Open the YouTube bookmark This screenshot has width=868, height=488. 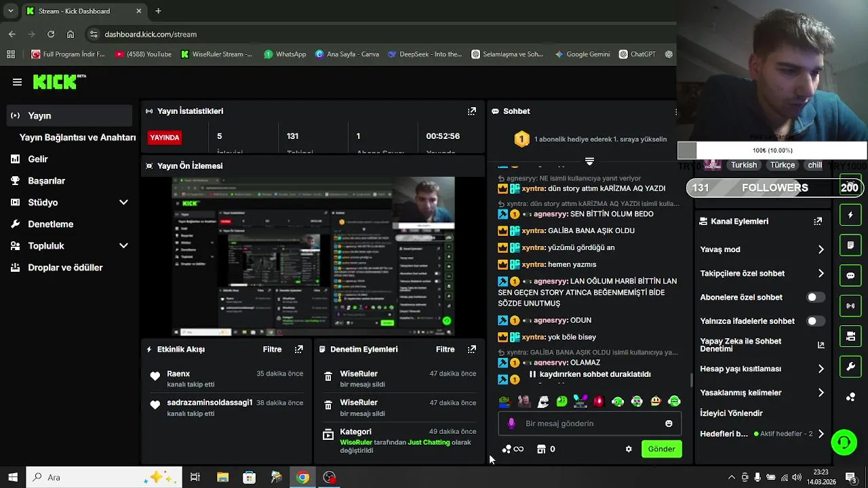pyautogui.click(x=143, y=54)
